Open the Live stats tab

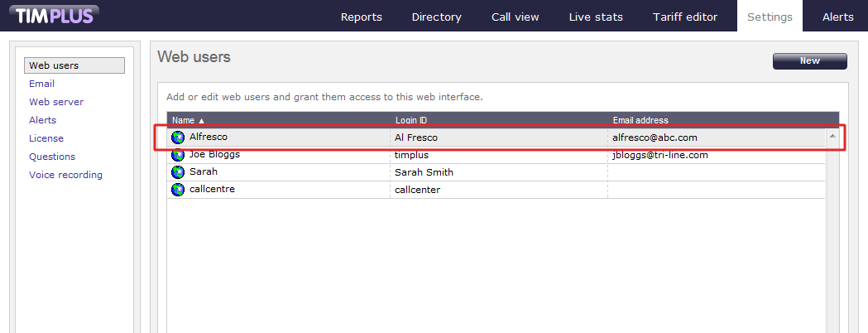[x=596, y=17]
